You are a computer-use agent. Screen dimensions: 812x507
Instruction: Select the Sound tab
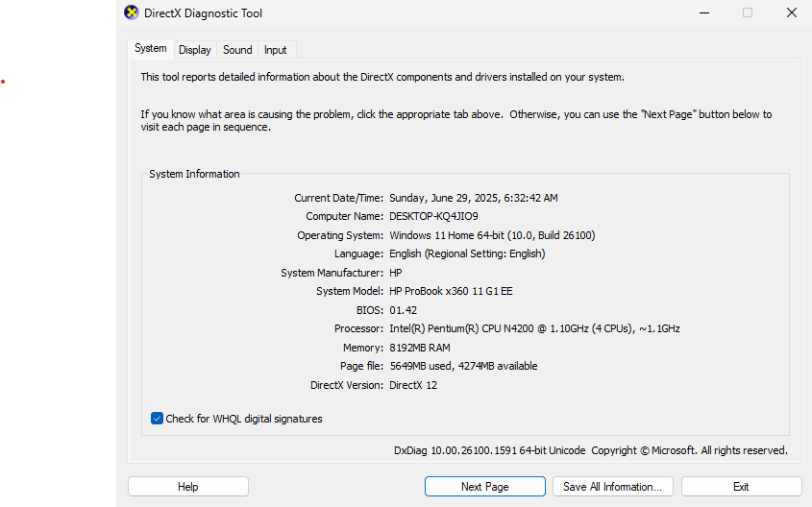pyautogui.click(x=237, y=50)
